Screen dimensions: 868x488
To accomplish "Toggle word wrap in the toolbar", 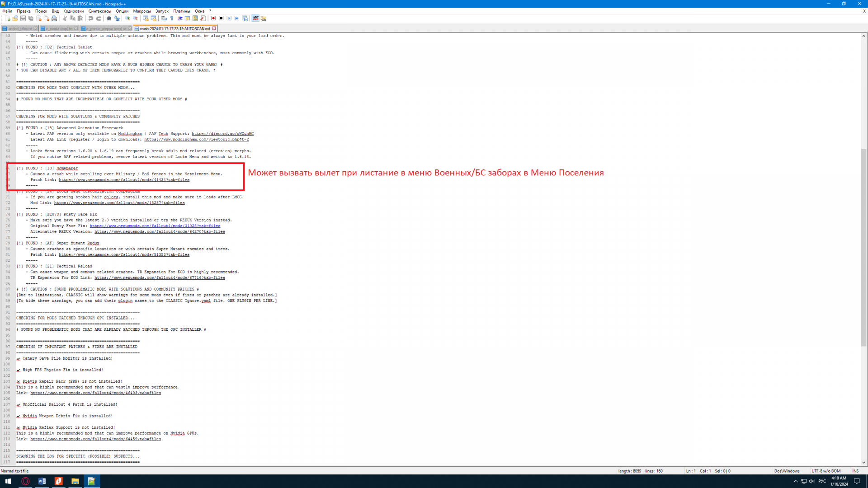I will (164, 19).
